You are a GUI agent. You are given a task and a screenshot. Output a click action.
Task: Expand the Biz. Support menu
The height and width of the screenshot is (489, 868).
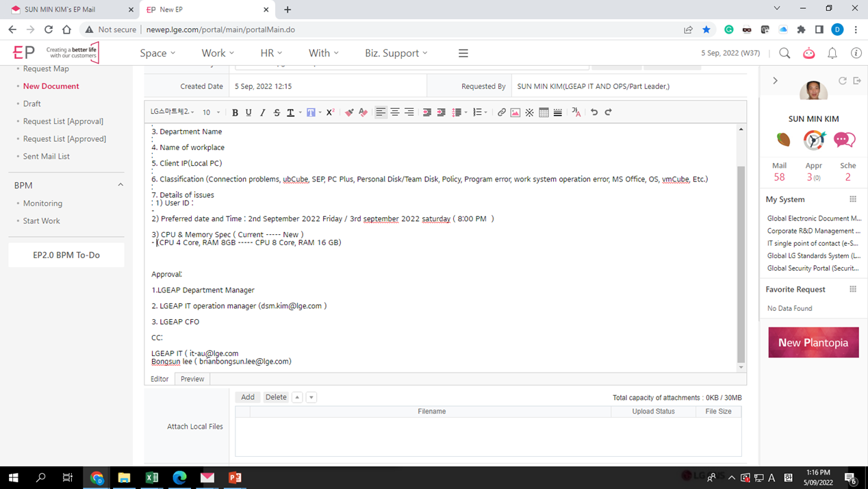(x=396, y=53)
